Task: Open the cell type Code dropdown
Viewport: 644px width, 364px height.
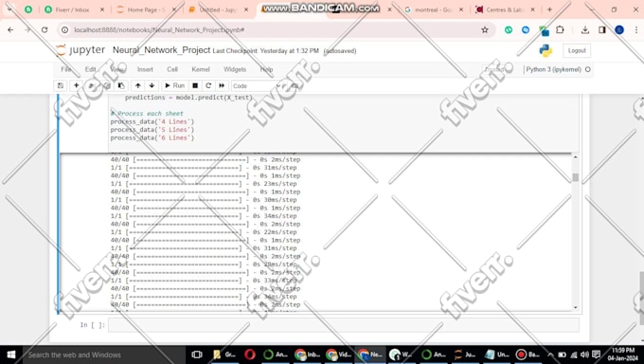Action: (x=257, y=85)
